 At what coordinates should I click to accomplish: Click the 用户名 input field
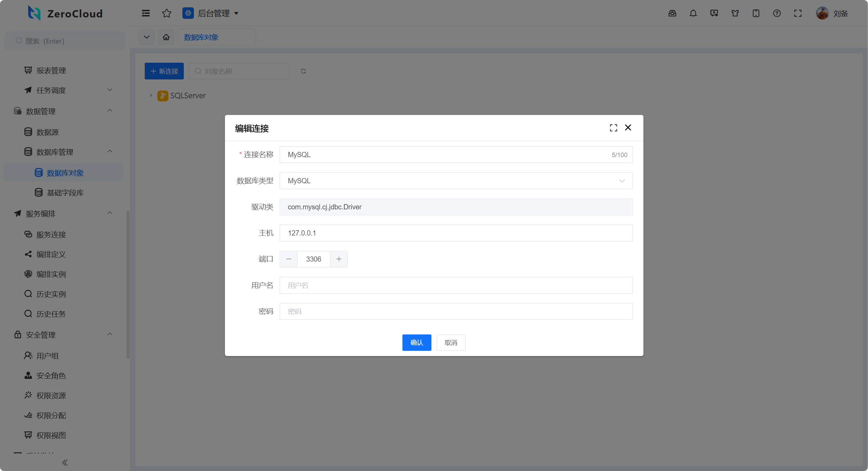[456, 285]
